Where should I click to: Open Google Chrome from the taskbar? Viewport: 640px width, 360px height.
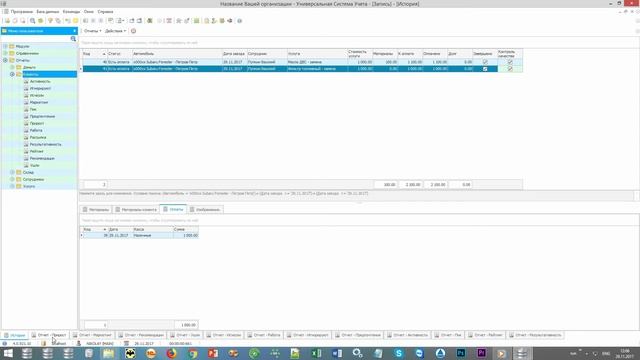pos(192,353)
